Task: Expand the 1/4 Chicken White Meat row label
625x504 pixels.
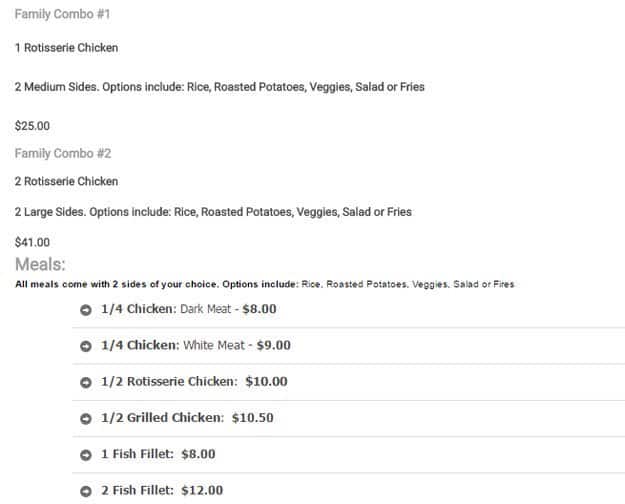Action: tap(196, 345)
